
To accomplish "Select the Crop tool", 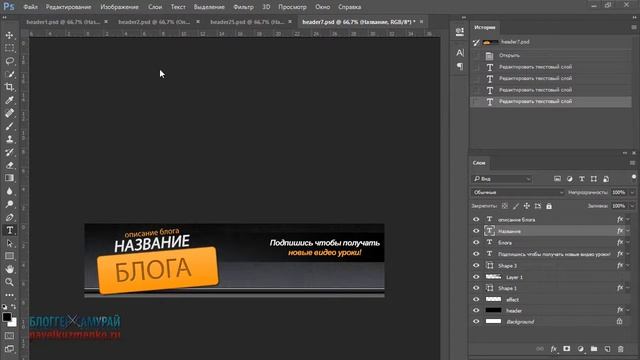I will pos(9,87).
